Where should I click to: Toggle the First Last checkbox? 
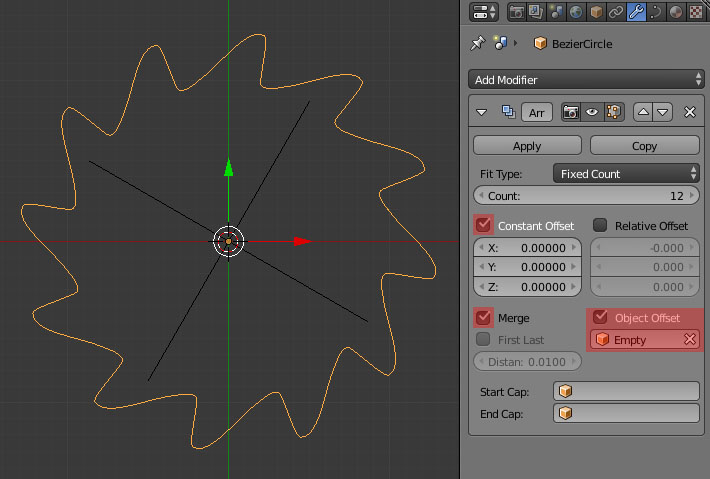coord(483,339)
